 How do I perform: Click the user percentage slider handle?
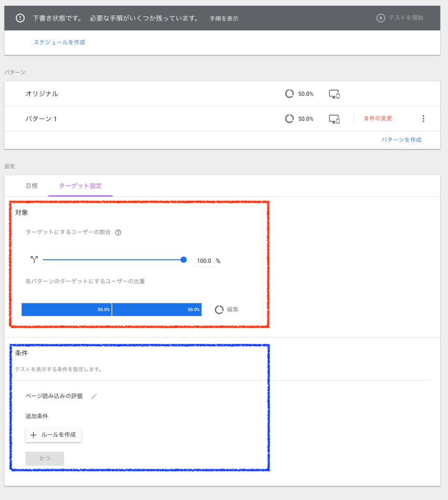(x=184, y=260)
